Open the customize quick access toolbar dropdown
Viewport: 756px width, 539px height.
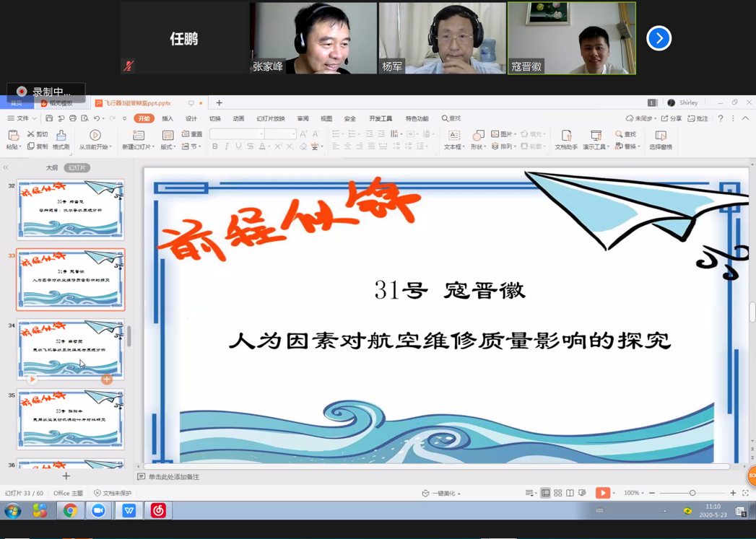pyautogui.click(x=124, y=118)
